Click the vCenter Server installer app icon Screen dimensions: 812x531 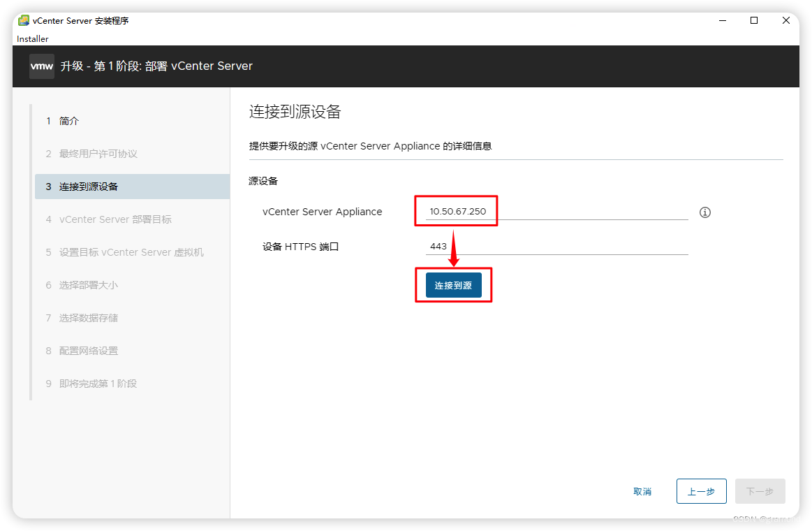point(24,21)
